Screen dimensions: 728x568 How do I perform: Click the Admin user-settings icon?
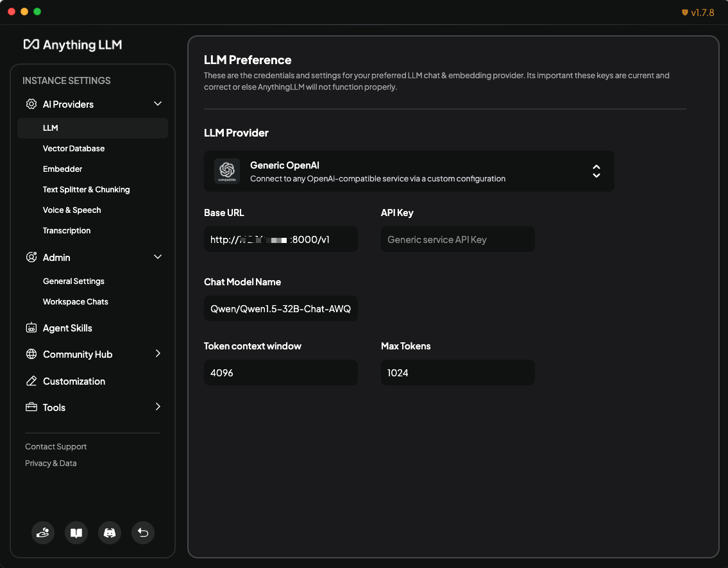(x=31, y=256)
